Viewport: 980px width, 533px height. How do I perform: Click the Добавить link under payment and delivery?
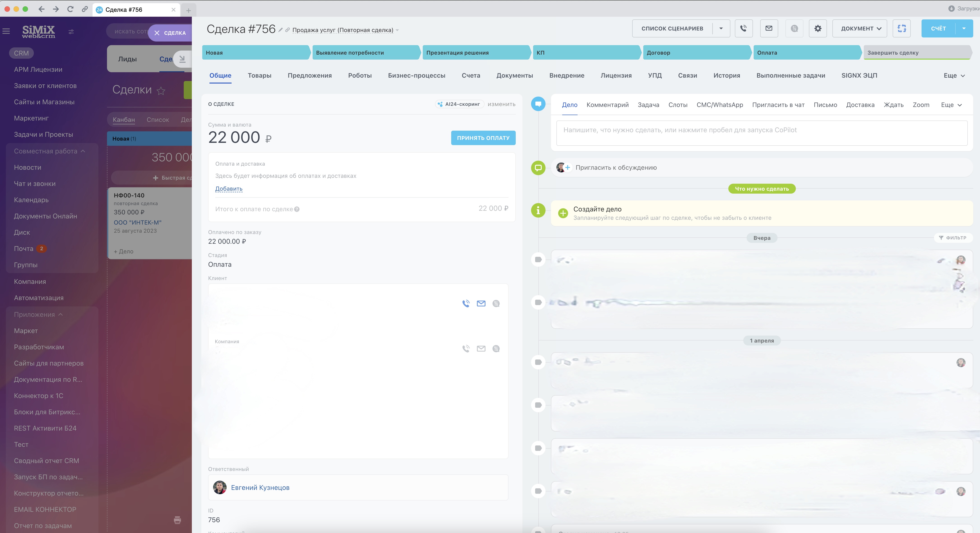[x=229, y=189]
